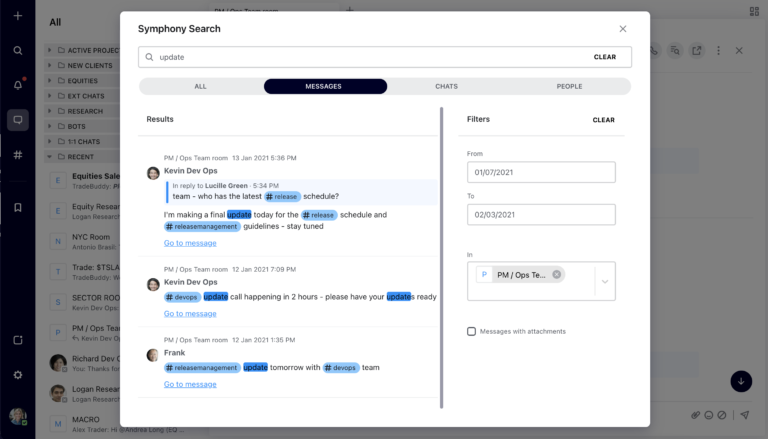Collapse the ACTIVE PROJECTS folder
768x439 pixels.
point(49,50)
